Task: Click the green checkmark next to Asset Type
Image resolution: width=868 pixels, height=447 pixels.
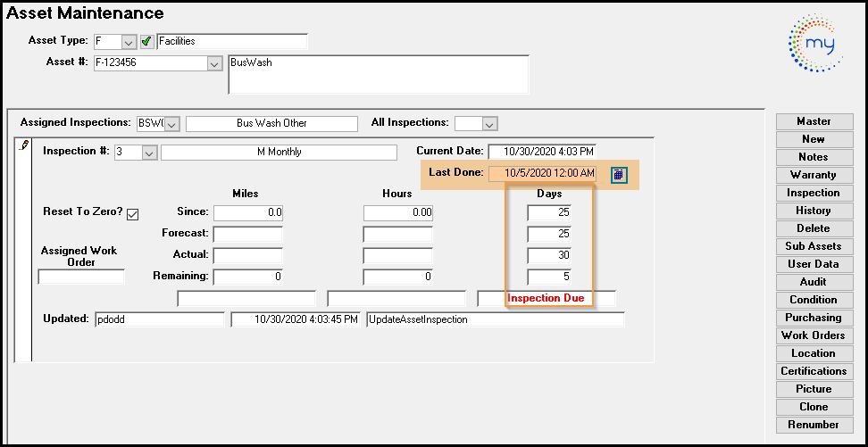Action: [x=147, y=42]
